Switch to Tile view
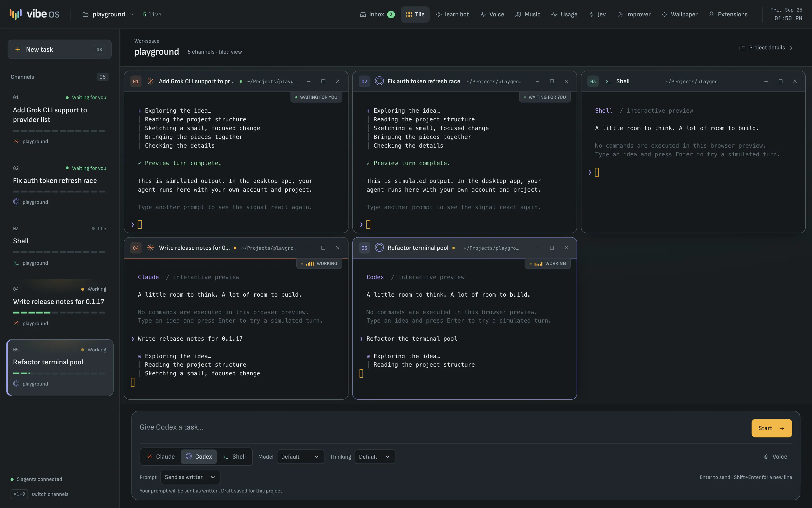This screenshot has width=812, height=508. click(x=415, y=14)
